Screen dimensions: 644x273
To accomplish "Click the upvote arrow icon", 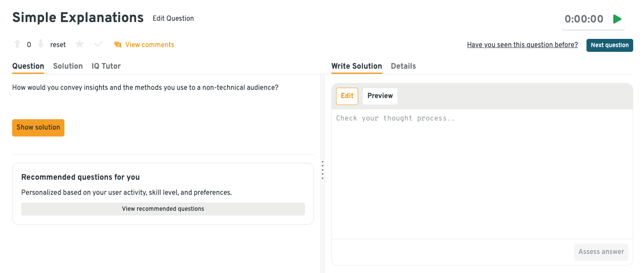I will click(x=17, y=44).
